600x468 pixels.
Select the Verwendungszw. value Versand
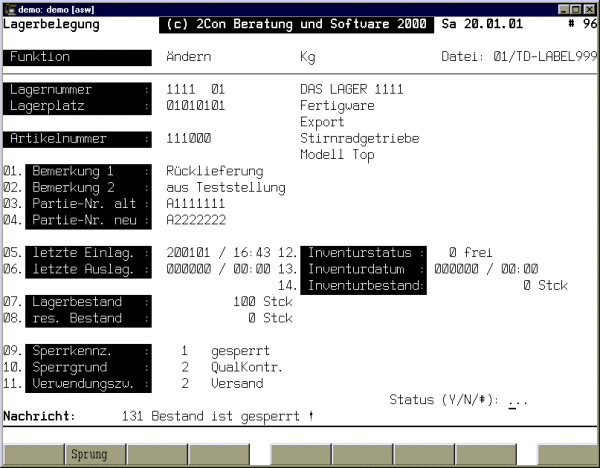coord(238,383)
